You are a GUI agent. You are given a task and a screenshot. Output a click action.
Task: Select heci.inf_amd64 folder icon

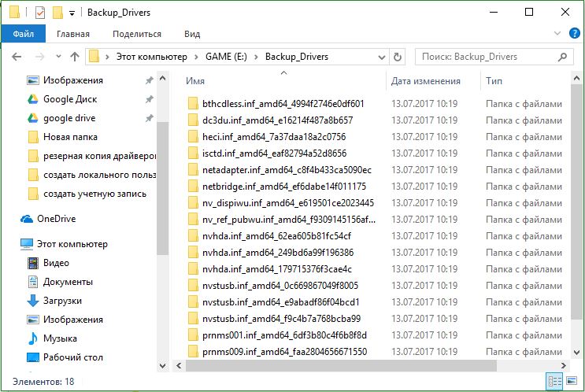point(193,137)
